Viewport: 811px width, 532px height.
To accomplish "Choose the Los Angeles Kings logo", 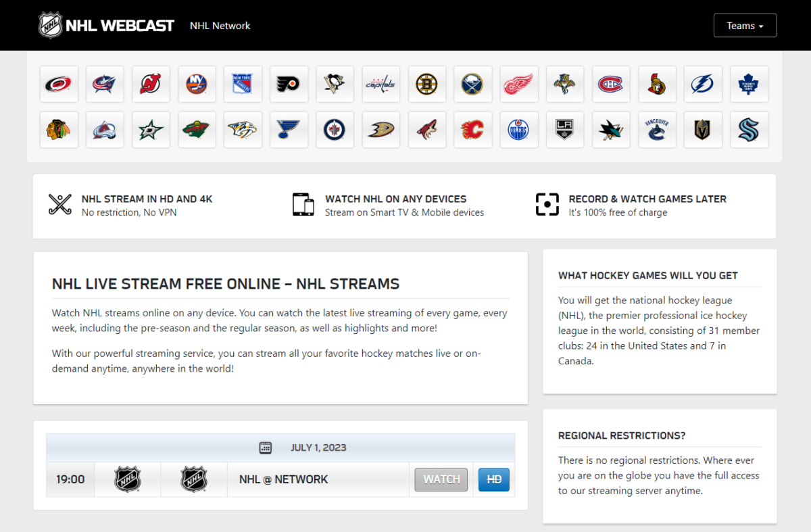I will 565,129.
